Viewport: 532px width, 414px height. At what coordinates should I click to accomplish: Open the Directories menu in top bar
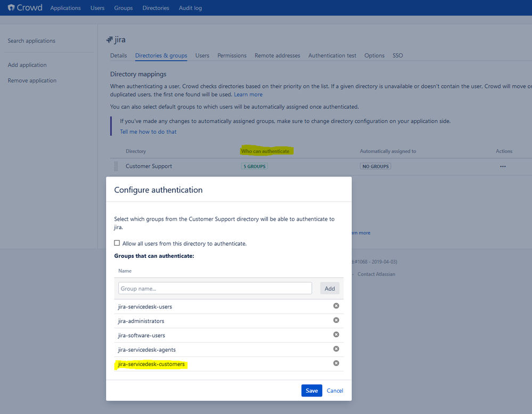pos(155,8)
